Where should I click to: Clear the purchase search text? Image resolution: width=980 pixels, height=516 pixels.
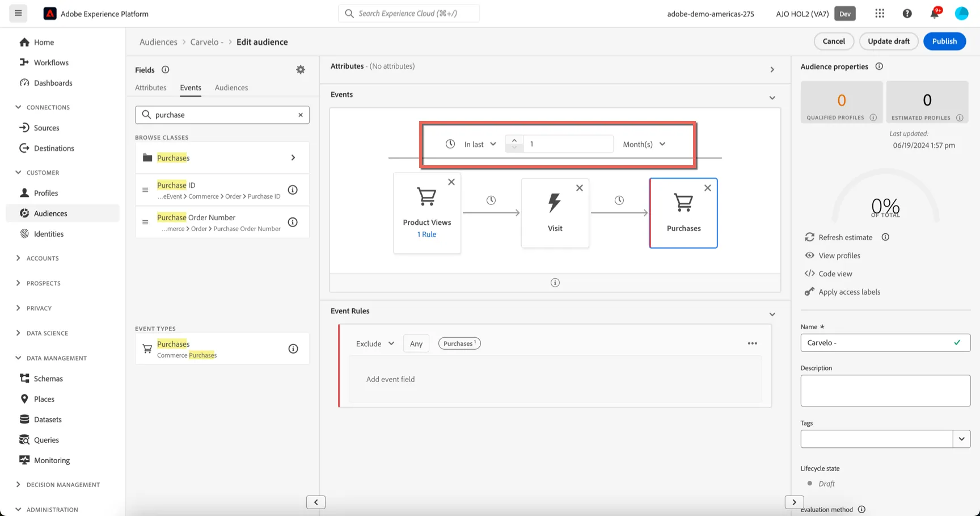coord(301,115)
